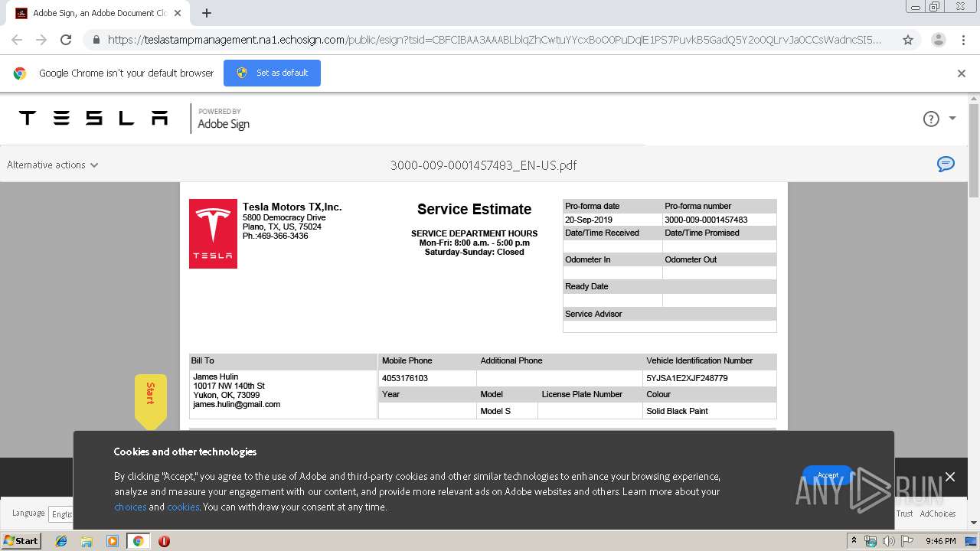Viewport: 980px width, 551px height.
Task: Bookmark this page with the star icon
Action: (x=908, y=40)
